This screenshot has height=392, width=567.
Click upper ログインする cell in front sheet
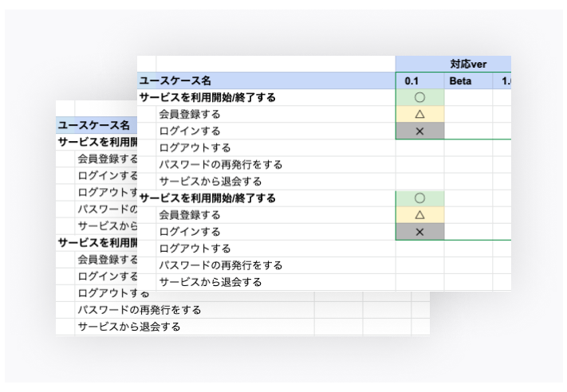[276, 131]
